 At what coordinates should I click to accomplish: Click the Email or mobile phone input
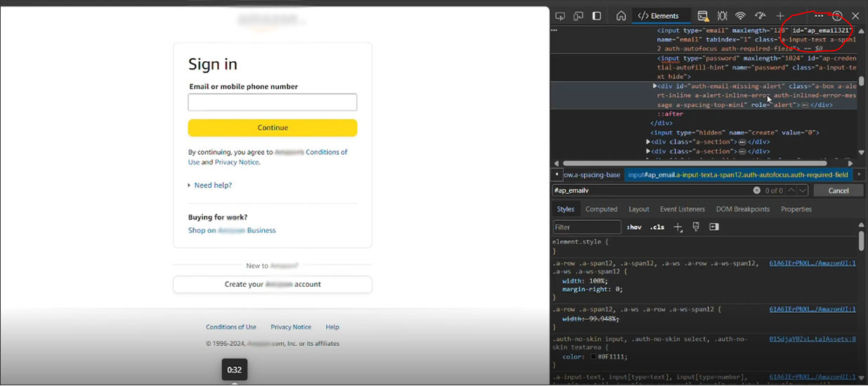pyautogui.click(x=272, y=103)
